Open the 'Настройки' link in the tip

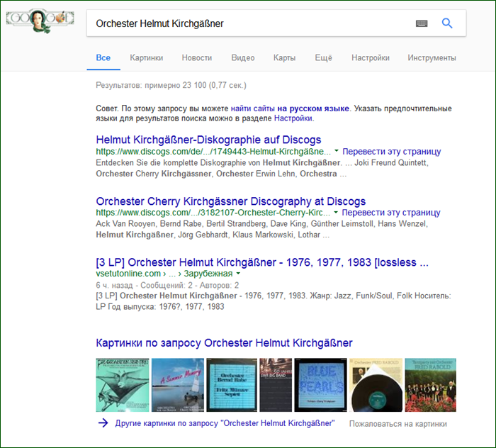pos(293,118)
